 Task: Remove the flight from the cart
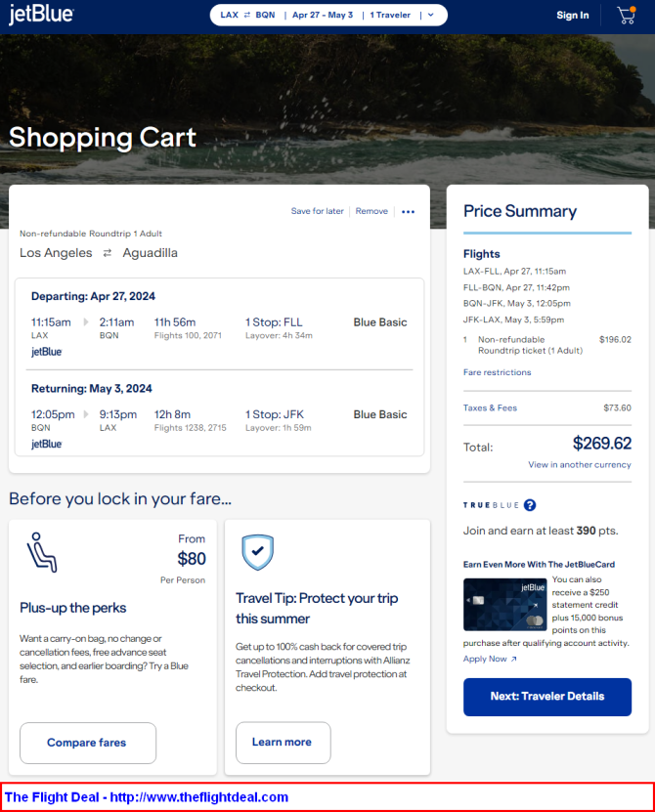coord(371,211)
